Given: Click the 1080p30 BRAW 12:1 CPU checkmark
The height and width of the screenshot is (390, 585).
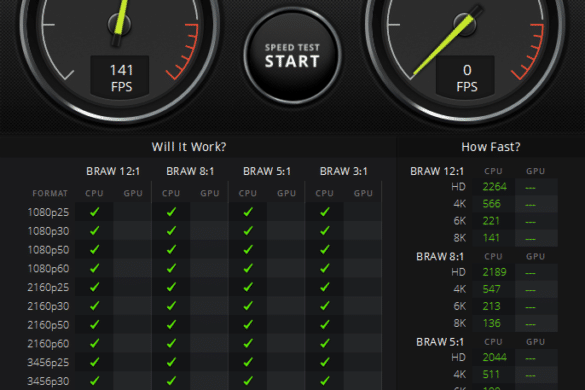Looking at the screenshot, I should [x=94, y=231].
